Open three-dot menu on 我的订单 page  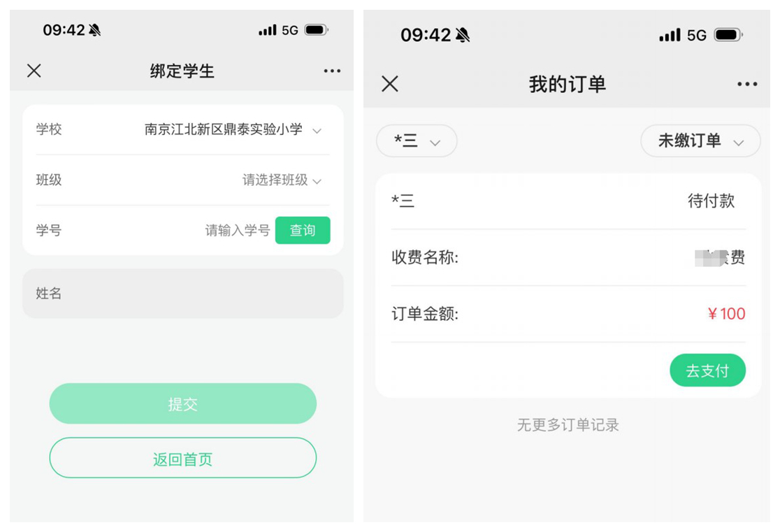[747, 84]
